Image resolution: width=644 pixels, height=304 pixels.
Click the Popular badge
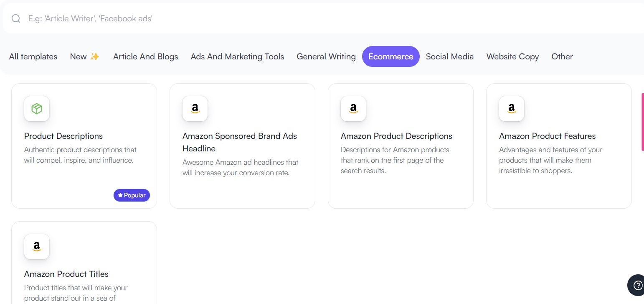132,195
